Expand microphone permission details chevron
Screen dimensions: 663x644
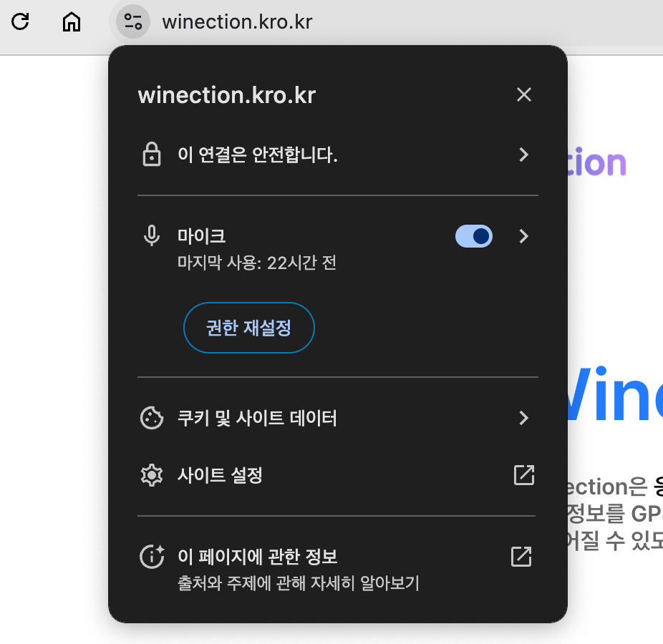(524, 236)
